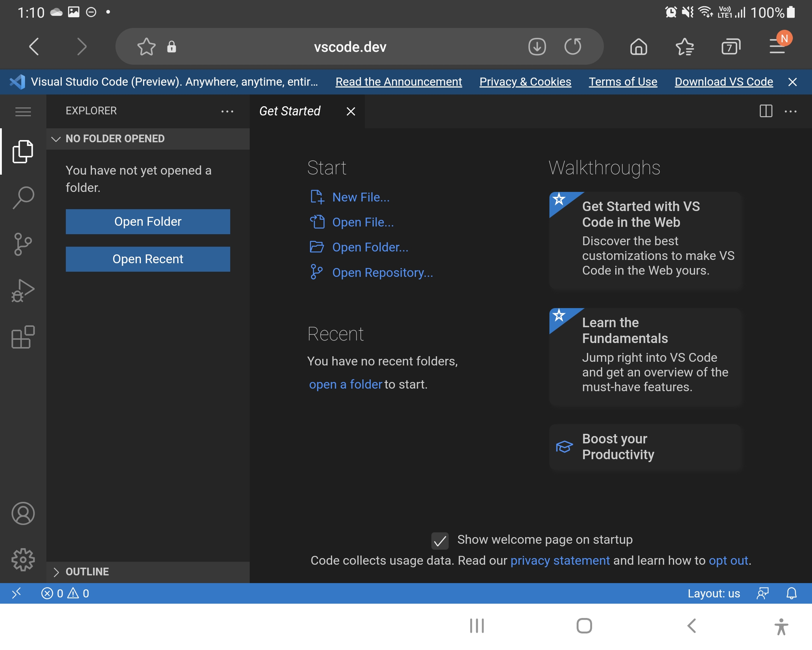
Task: Click the Open Recent button
Action: pos(147,259)
